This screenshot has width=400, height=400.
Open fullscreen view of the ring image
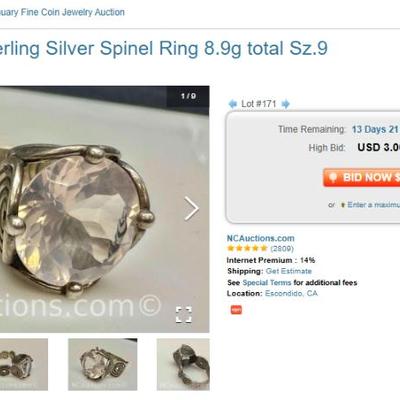click(x=184, y=315)
